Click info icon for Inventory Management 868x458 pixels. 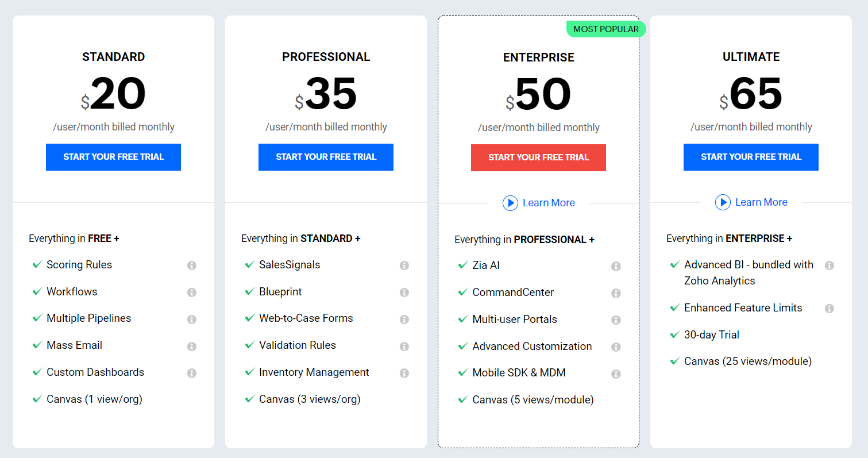coord(404,374)
